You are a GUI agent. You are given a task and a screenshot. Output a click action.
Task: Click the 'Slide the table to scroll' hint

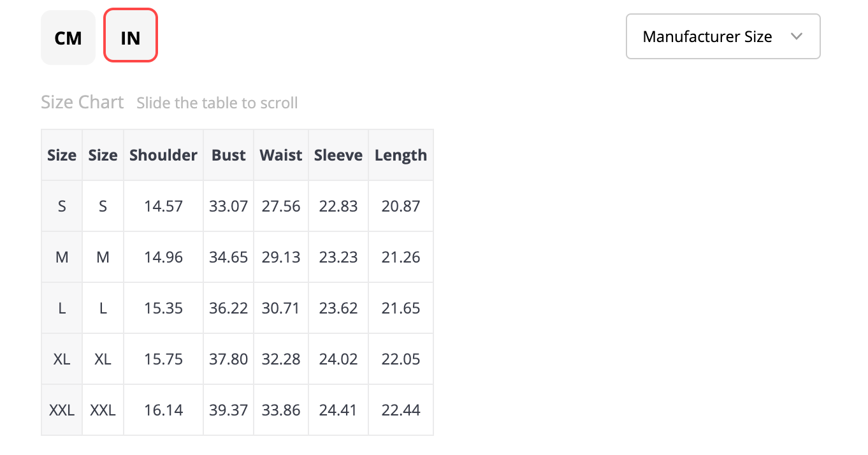click(217, 103)
